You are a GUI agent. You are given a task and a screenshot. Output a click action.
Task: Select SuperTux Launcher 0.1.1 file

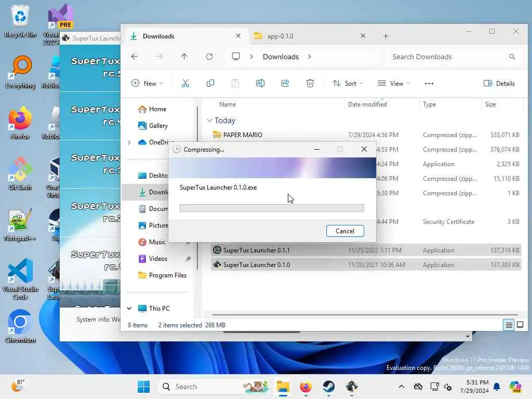[x=366, y=250]
